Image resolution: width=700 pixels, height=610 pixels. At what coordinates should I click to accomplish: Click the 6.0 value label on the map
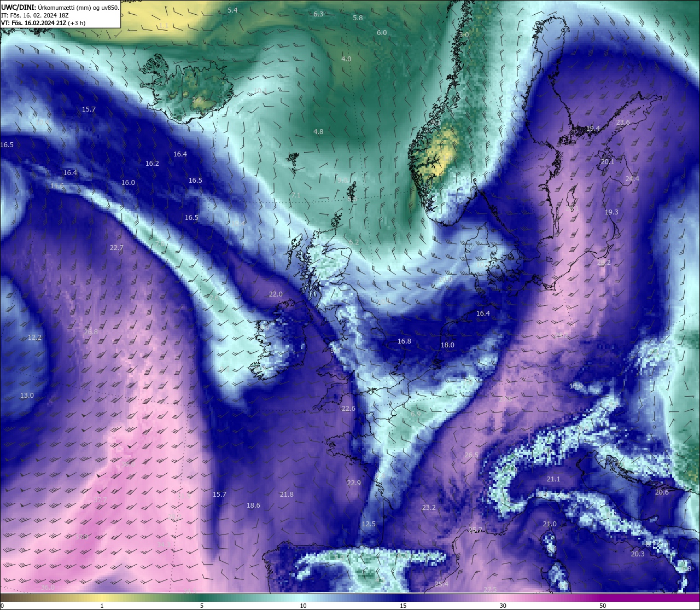pos(382,33)
